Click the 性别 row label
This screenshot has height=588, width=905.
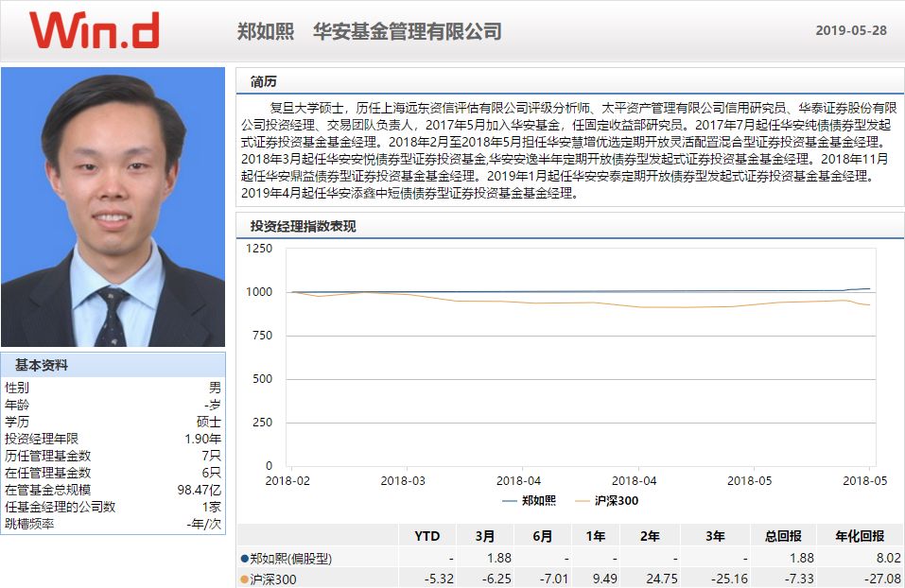point(17,388)
